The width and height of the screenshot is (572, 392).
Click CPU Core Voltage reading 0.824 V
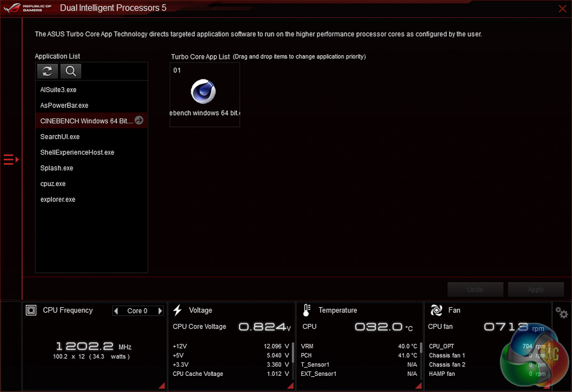[x=264, y=327]
